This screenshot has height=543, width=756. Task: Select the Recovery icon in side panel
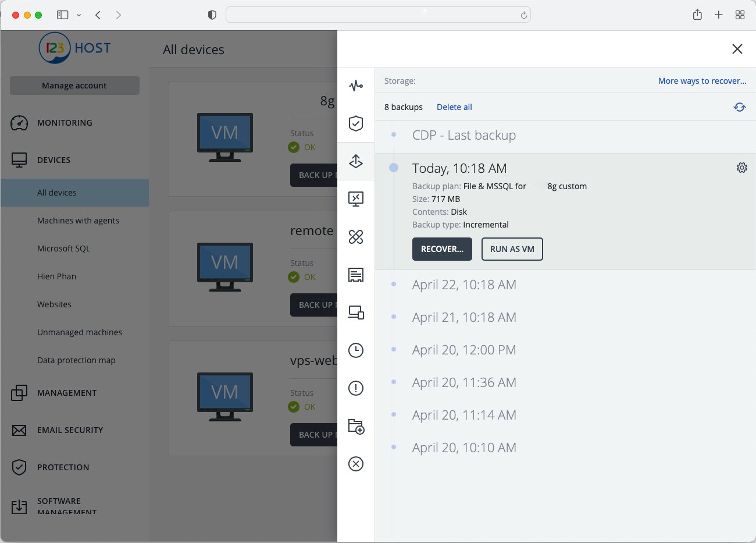[356, 161]
